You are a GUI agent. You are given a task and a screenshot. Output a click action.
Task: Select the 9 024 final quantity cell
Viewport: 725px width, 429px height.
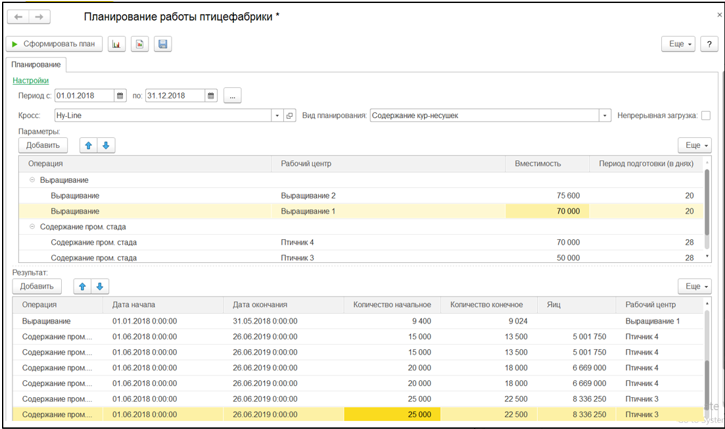[489, 321]
